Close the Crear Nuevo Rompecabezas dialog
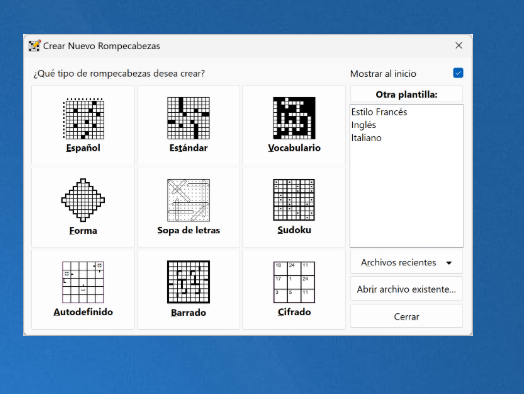The image size is (524, 394). tap(459, 45)
